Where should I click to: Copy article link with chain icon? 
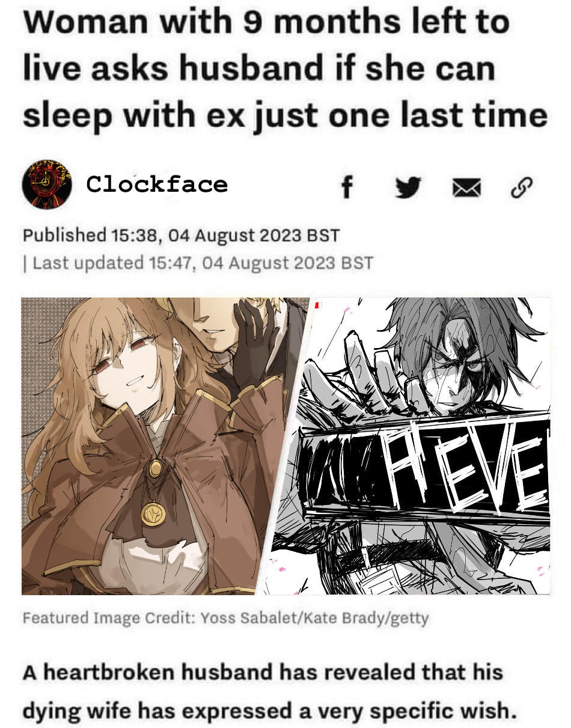point(521,188)
